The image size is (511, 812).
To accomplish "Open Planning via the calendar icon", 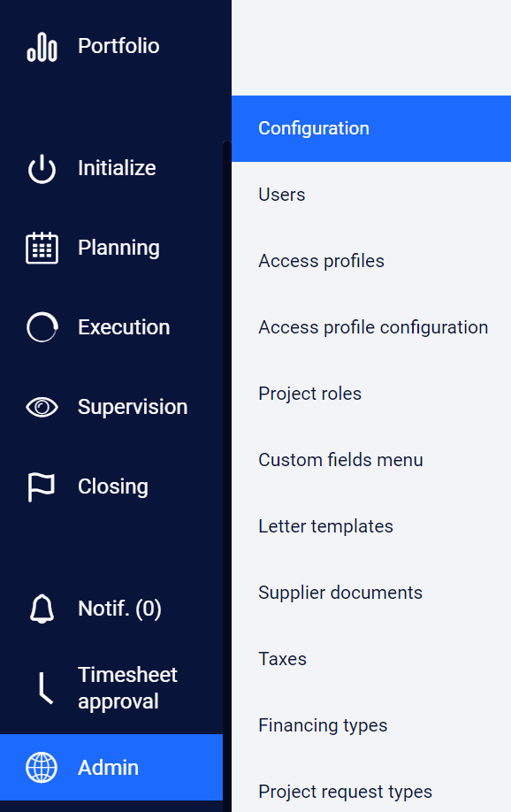I will pos(42,248).
